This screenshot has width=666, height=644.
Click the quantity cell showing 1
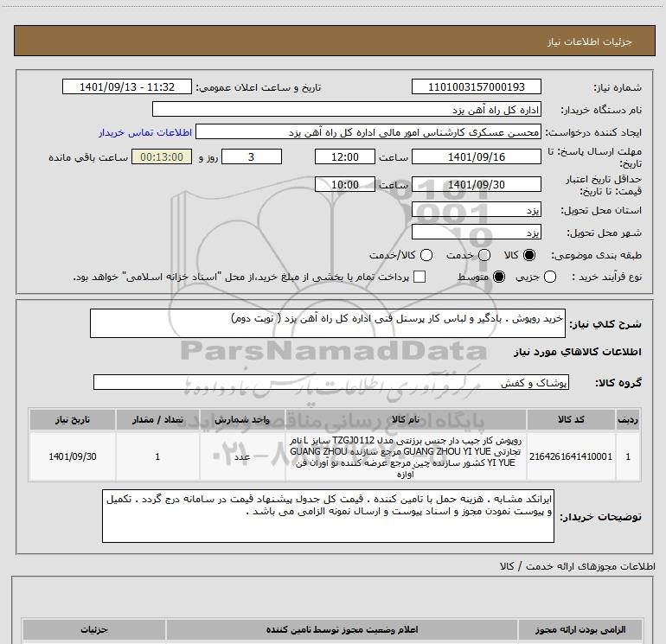pos(157,456)
